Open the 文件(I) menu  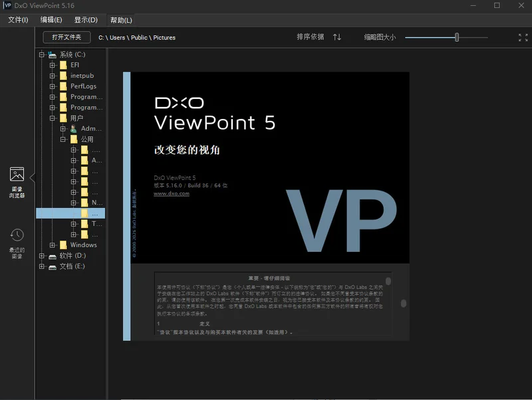19,20
